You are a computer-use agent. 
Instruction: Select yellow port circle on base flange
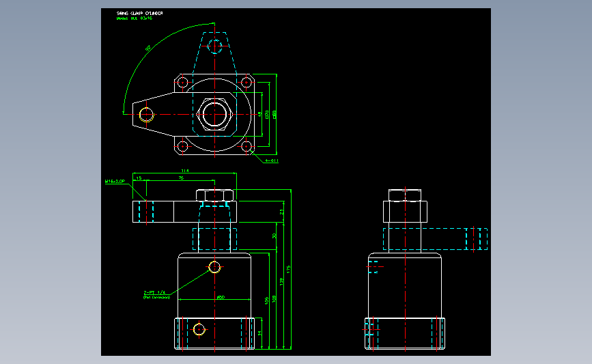[x=199, y=329]
